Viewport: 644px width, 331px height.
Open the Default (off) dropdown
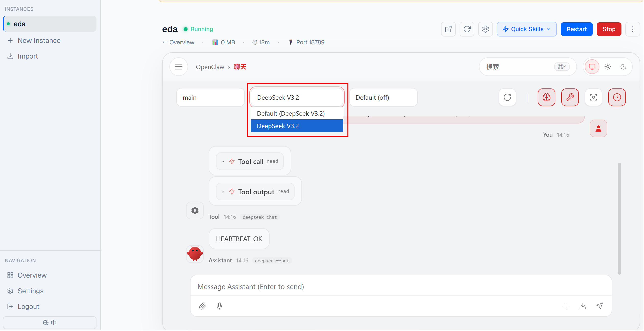383,98
